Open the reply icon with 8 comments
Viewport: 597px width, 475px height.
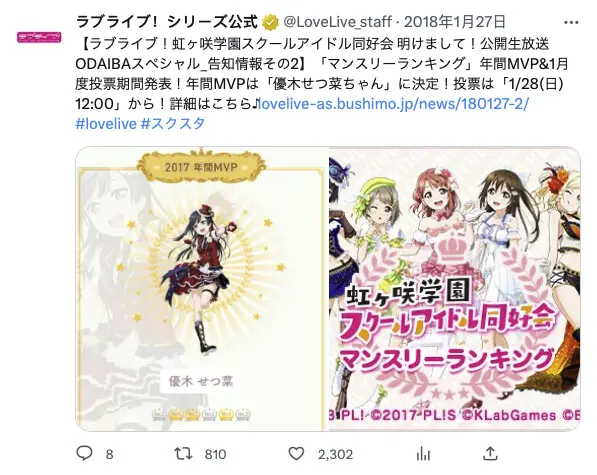coord(85,453)
